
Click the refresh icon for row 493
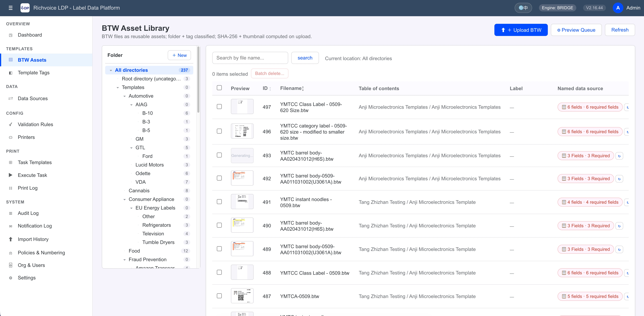[x=619, y=156]
